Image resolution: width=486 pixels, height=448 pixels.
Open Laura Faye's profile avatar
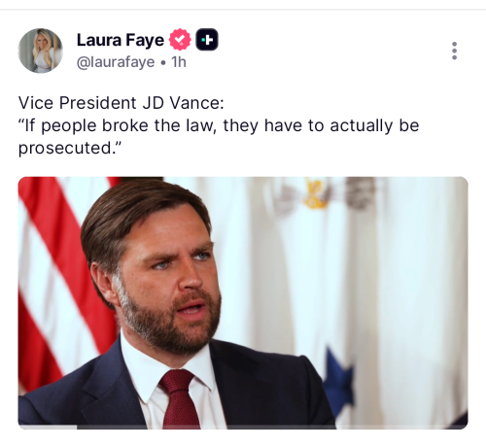[x=40, y=51]
